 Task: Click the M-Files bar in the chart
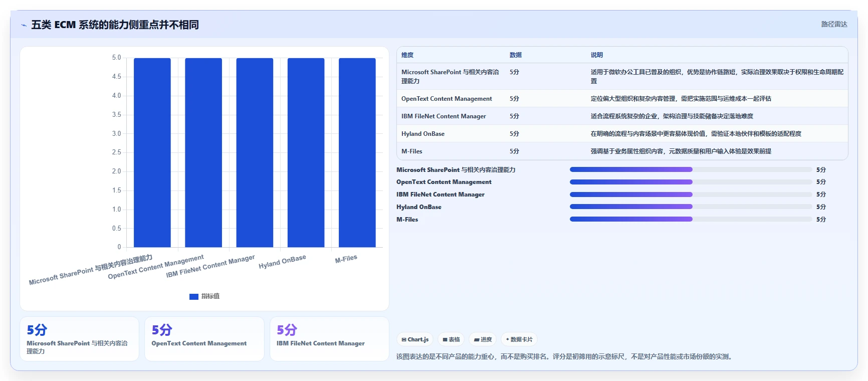[357, 152]
